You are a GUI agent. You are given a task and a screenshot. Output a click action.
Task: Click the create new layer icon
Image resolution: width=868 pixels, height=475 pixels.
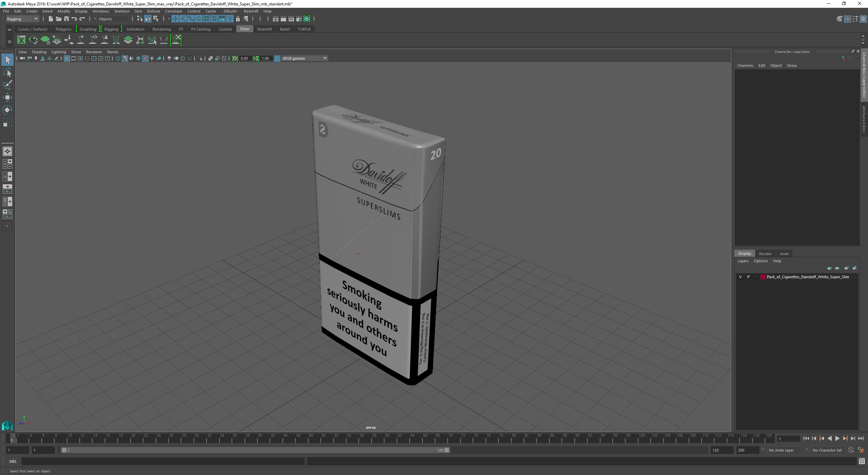[846, 268]
